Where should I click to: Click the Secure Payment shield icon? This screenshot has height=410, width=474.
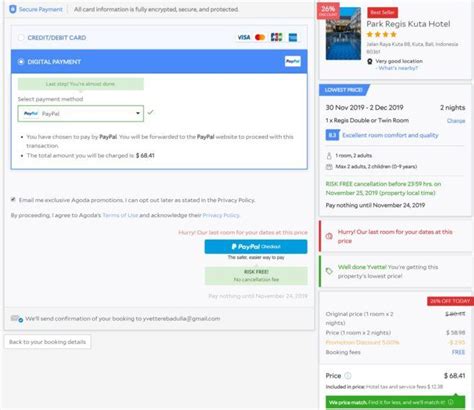coord(13,9)
